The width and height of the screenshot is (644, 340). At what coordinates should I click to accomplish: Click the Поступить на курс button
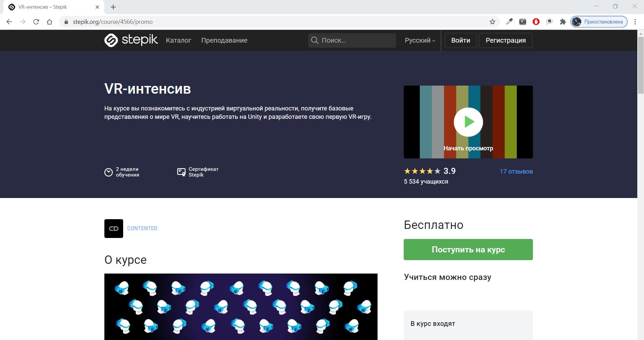tap(468, 249)
